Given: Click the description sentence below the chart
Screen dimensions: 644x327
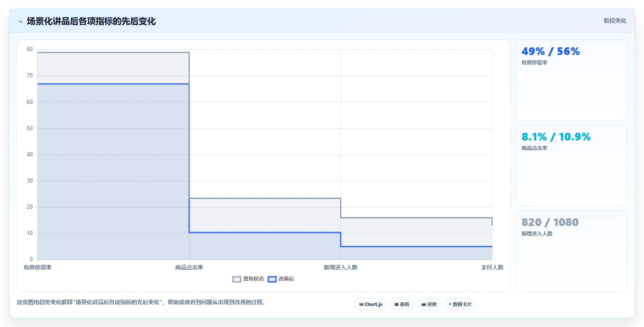Looking at the screenshot, I should [x=141, y=303].
